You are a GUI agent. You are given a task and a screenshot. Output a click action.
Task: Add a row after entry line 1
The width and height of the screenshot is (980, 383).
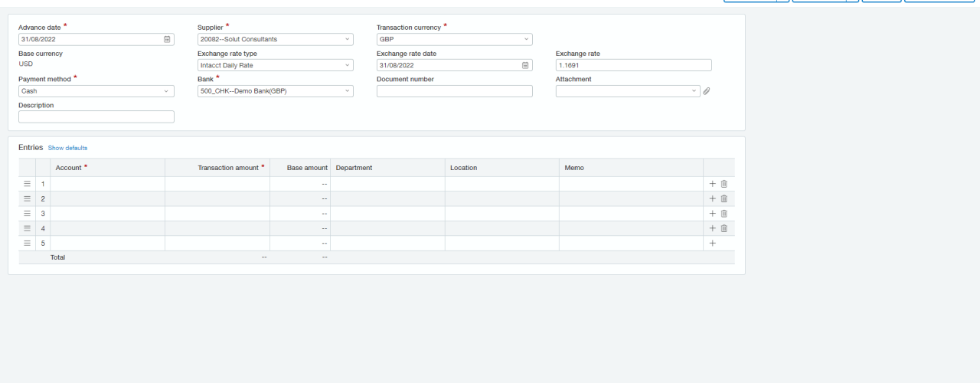click(x=713, y=184)
